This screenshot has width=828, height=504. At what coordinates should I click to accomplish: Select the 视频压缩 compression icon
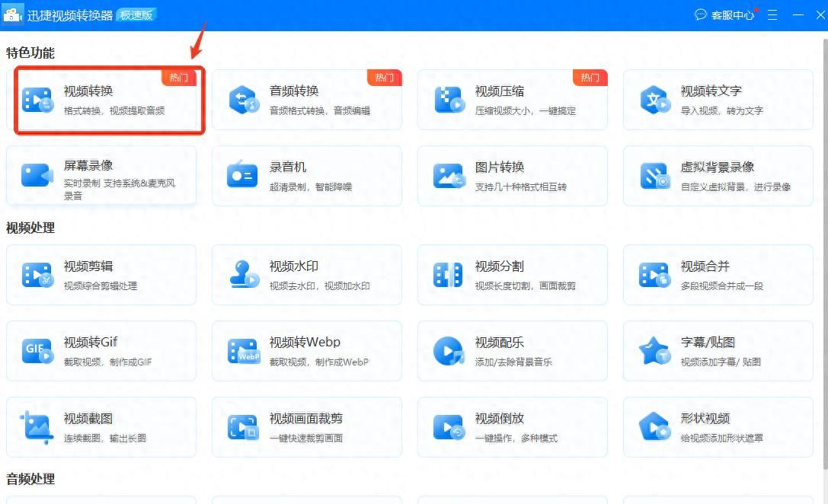(449, 99)
